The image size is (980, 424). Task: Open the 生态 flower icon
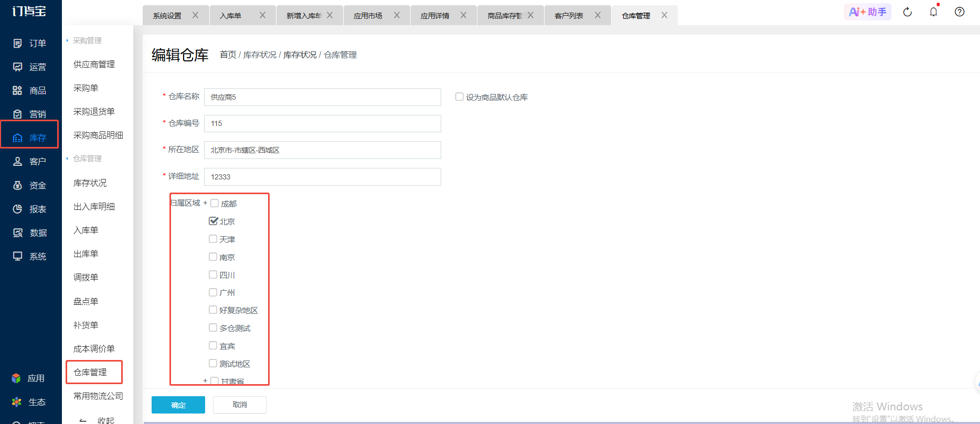pos(16,402)
